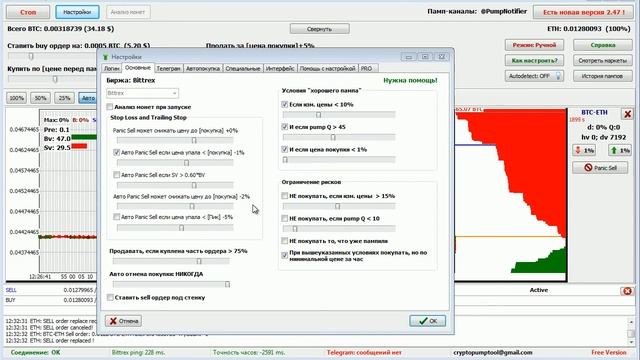This screenshot has height=360, width=640.
Task: Click the @PumpNotifier channel link
Action: [504, 11]
